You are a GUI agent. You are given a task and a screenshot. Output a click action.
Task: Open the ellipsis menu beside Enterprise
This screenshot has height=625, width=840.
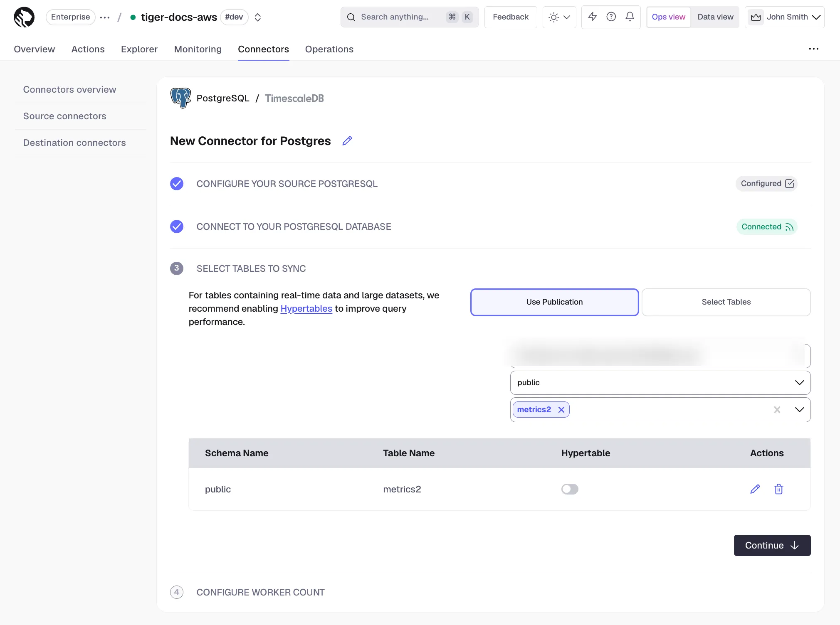[105, 17]
